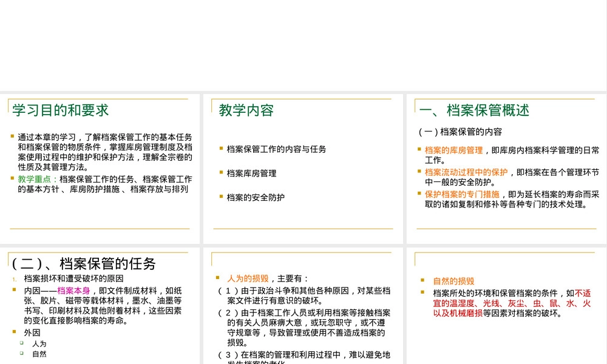Click the numbered line 档案损坏和遭受破坏的原因
The image size is (607, 364).
[x=73, y=278]
